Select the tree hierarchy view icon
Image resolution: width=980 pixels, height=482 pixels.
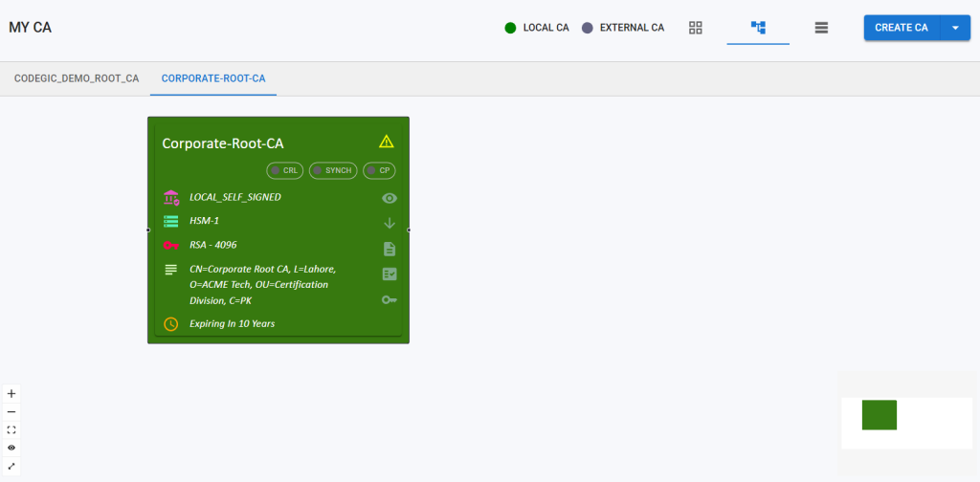click(x=758, y=28)
